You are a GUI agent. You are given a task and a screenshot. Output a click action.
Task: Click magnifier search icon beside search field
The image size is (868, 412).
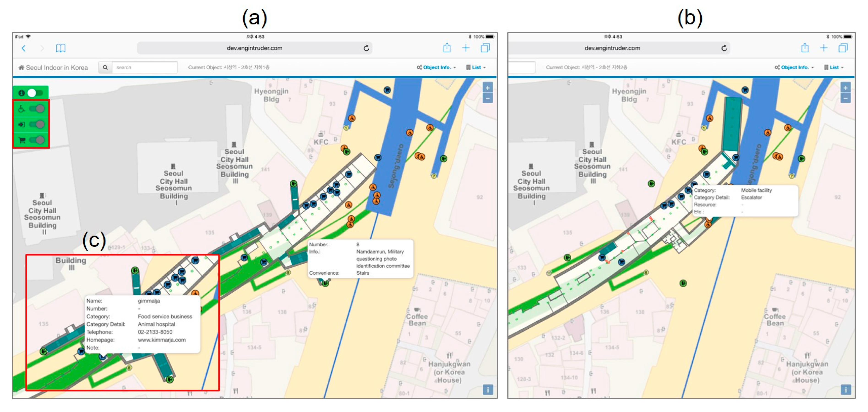tap(105, 67)
